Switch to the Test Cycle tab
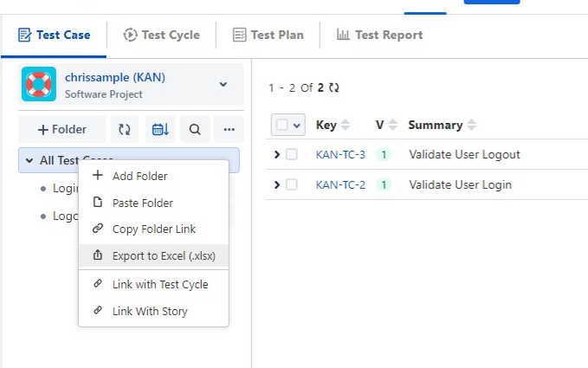 coord(161,36)
